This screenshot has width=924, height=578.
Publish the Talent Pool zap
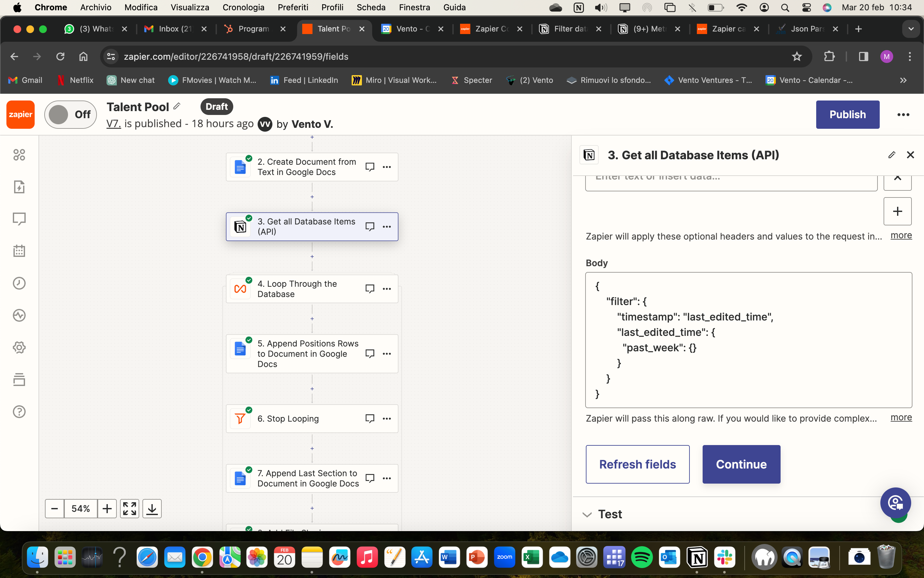click(x=848, y=114)
